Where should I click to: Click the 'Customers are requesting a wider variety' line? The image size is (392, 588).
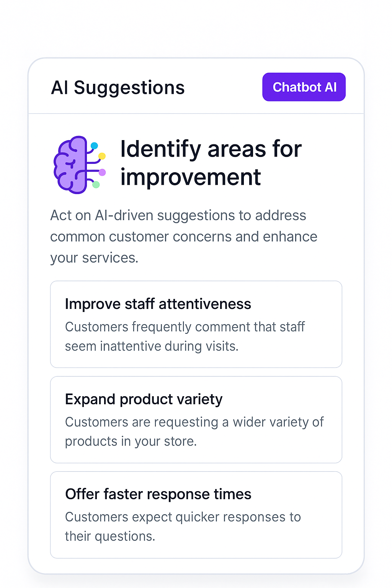[194, 422]
